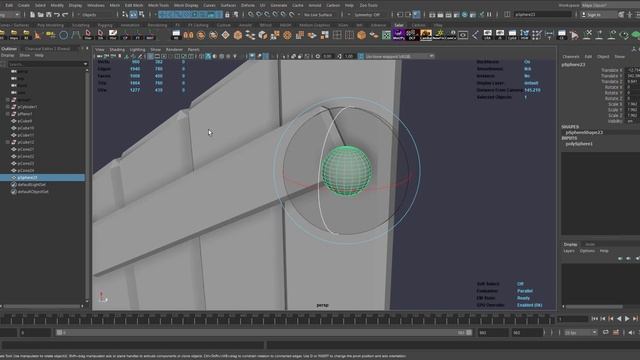The image size is (640, 360).
Task: Open the Deform menu
Action: point(248,5)
